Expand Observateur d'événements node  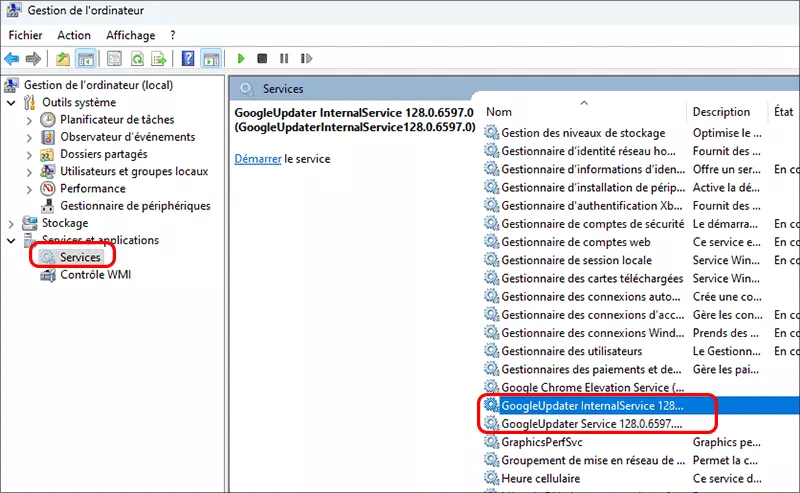[x=29, y=138]
